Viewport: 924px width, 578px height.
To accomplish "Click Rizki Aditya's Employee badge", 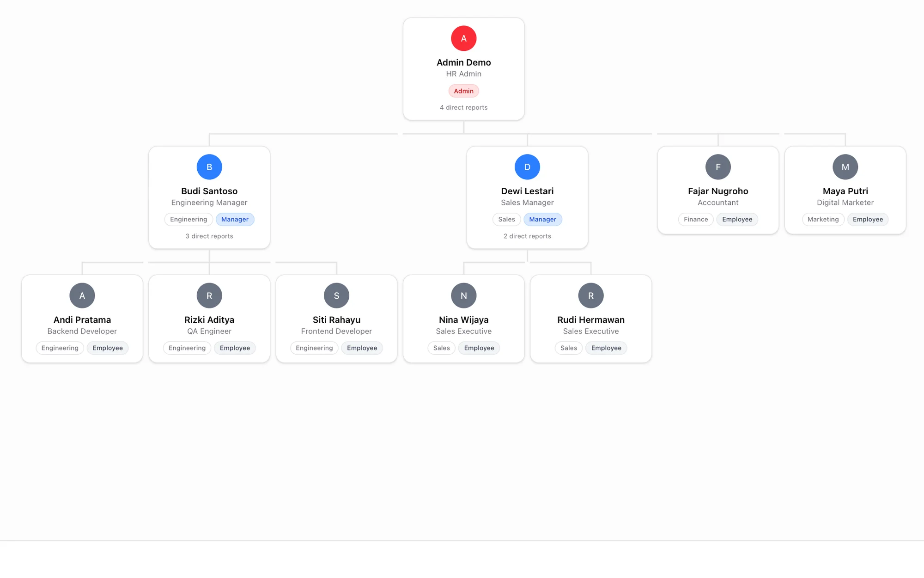I will (x=235, y=348).
